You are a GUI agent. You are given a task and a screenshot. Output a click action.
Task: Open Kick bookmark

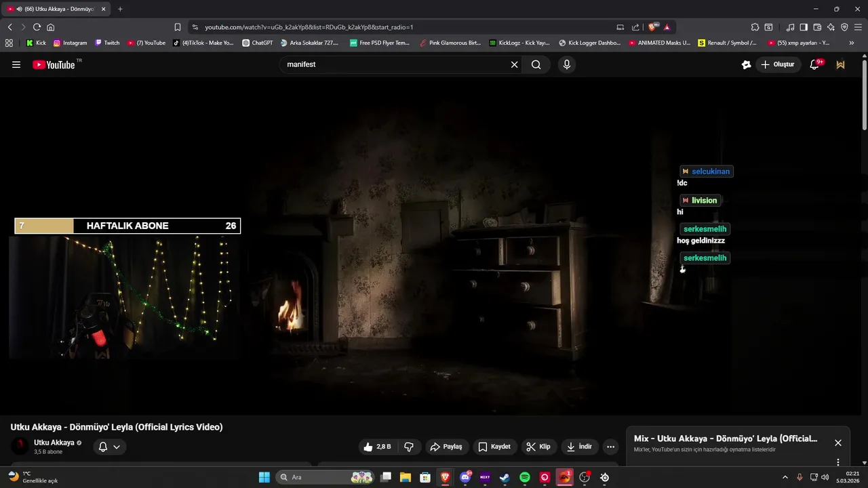point(36,43)
